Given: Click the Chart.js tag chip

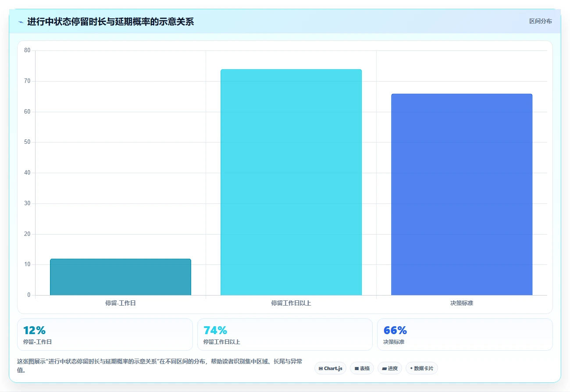Looking at the screenshot, I should (330, 368).
